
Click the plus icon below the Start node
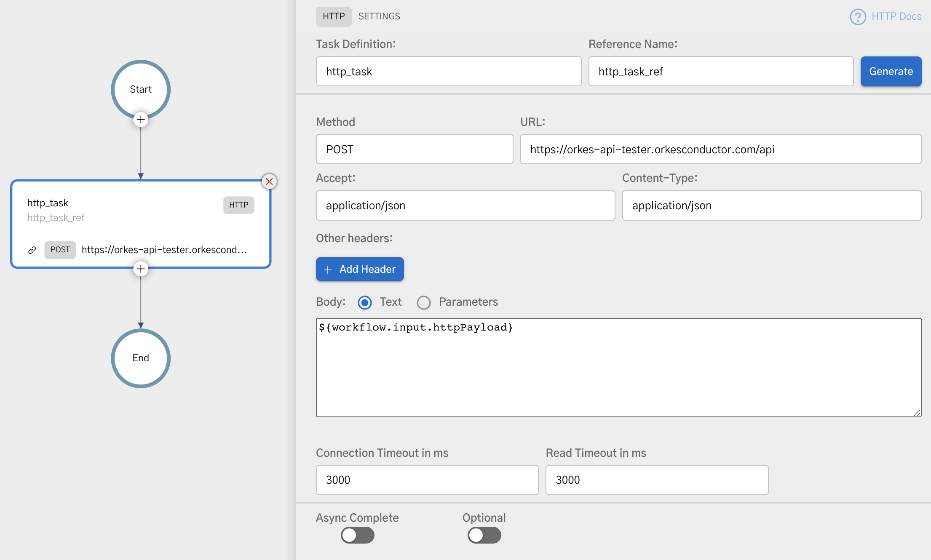140,120
